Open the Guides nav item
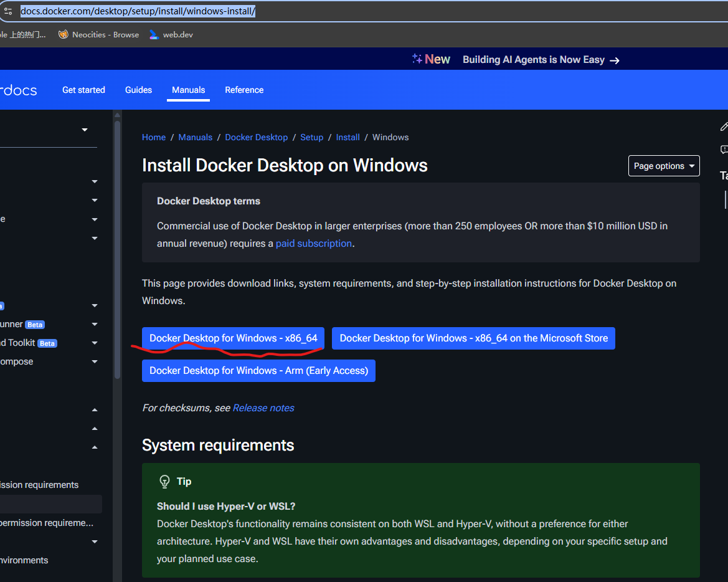The image size is (728, 582). [x=138, y=90]
